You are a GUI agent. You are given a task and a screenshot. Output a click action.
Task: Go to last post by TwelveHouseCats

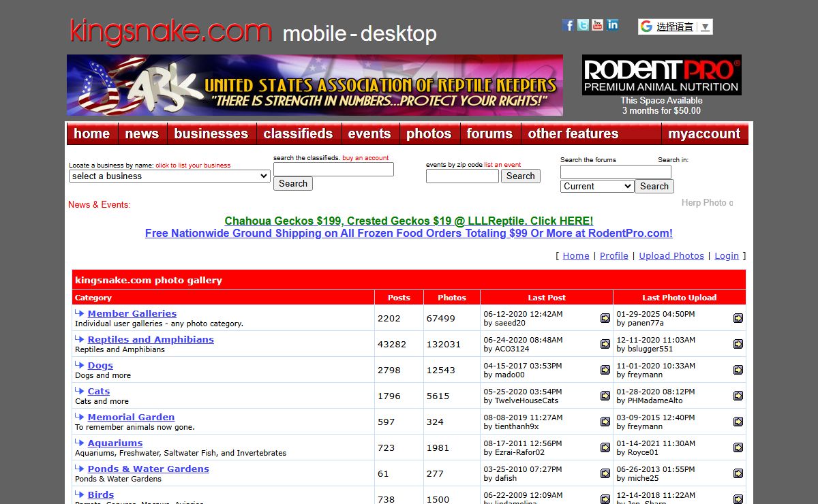(x=605, y=396)
